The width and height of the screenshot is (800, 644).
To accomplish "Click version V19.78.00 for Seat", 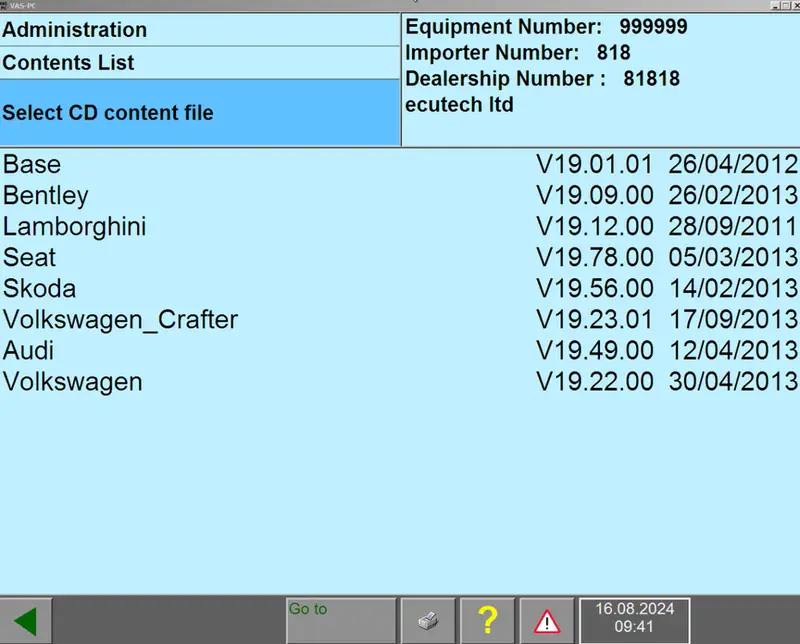I will (594, 257).
